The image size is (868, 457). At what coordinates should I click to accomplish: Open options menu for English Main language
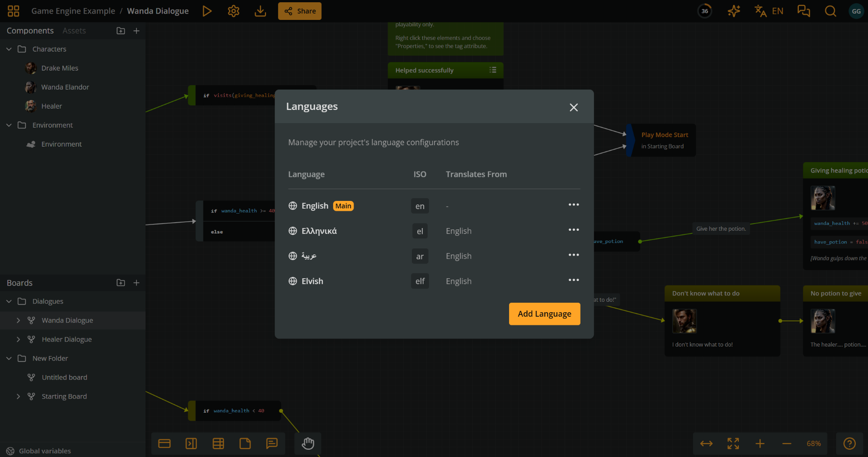573,205
